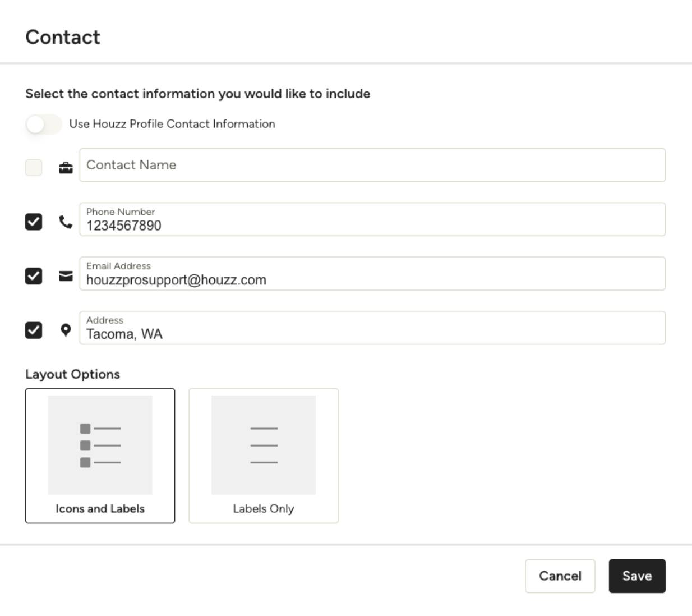Screen dimensions: 692x616
Task: Click into the Contact Name field
Action: [372, 165]
